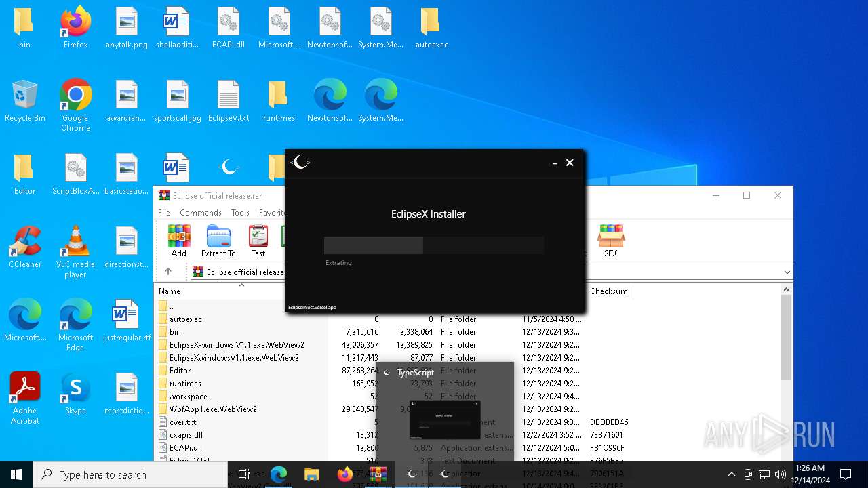Open Adobe Acrobat desktop shortcut
The height and width of the screenshot is (488, 868).
25,399
